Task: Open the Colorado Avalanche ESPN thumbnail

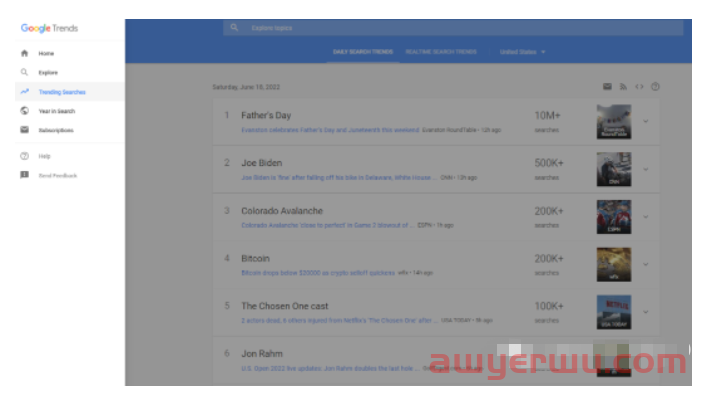Action: point(614,217)
